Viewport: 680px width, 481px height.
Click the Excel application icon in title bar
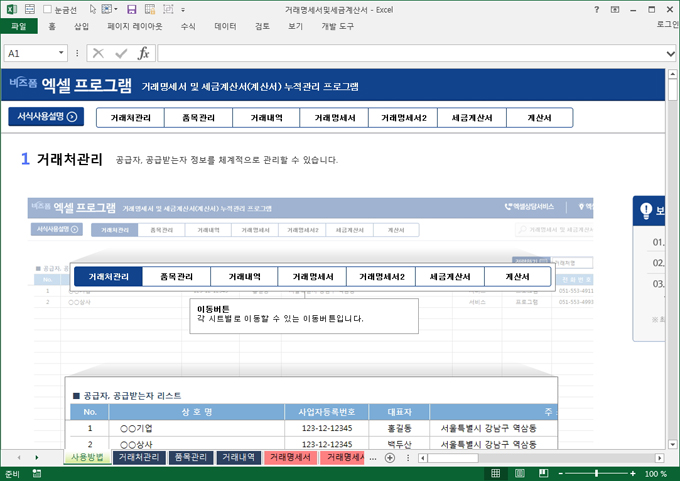tap(12, 9)
